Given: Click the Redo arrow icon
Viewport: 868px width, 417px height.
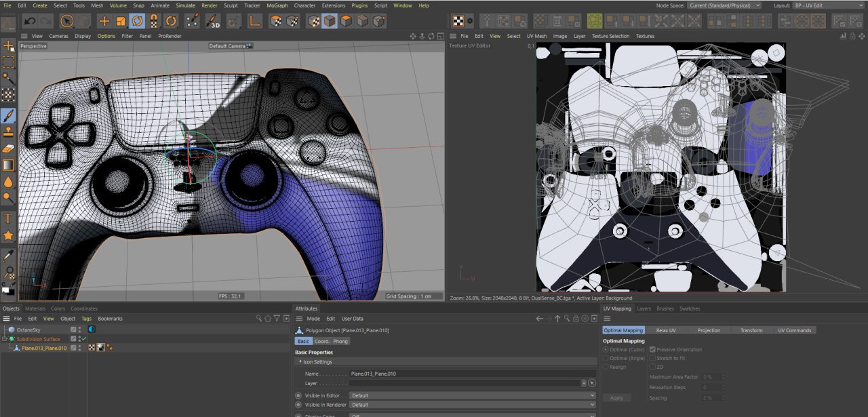Looking at the screenshot, I should [45, 22].
